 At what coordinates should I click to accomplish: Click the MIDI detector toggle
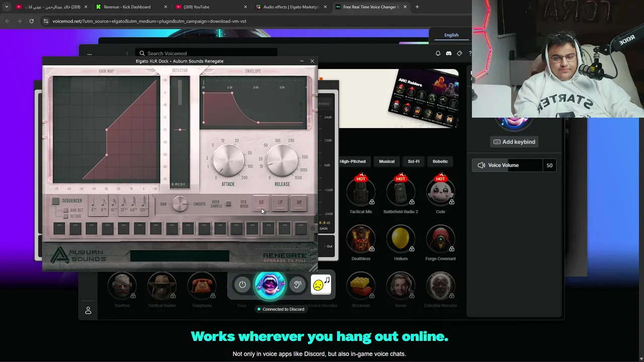(x=180, y=184)
